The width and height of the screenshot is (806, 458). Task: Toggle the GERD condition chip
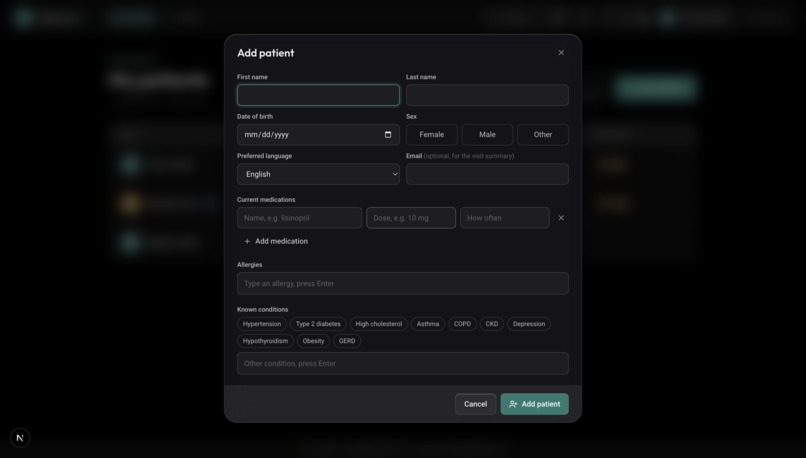pyautogui.click(x=347, y=341)
